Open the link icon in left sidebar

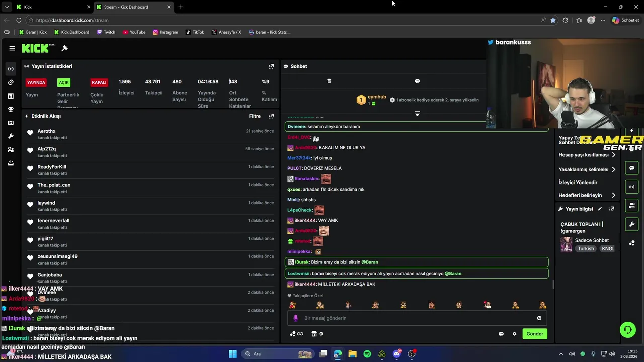click(11, 82)
